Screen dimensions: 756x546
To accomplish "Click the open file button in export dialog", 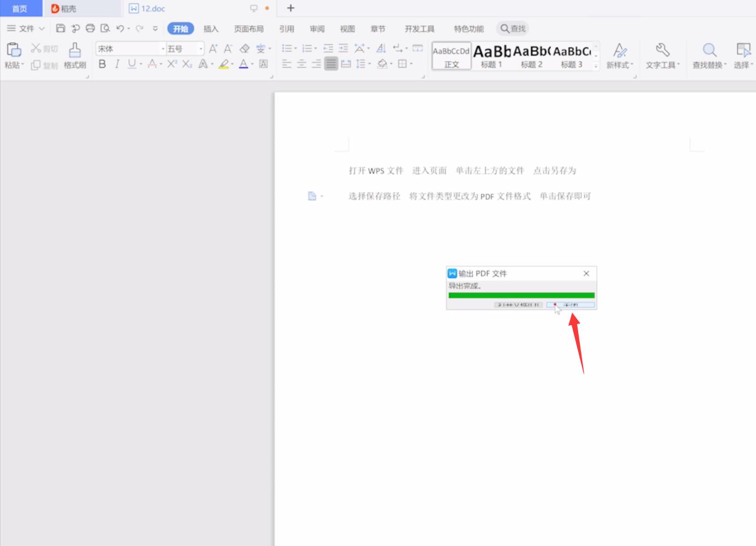I will pos(518,305).
